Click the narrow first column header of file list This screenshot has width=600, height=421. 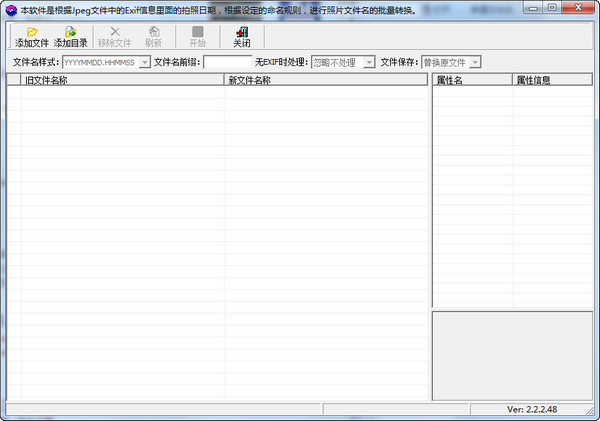coord(14,79)
